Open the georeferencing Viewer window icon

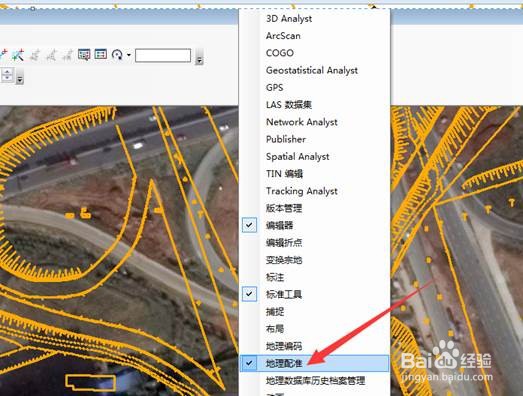(x=84, y=55)
